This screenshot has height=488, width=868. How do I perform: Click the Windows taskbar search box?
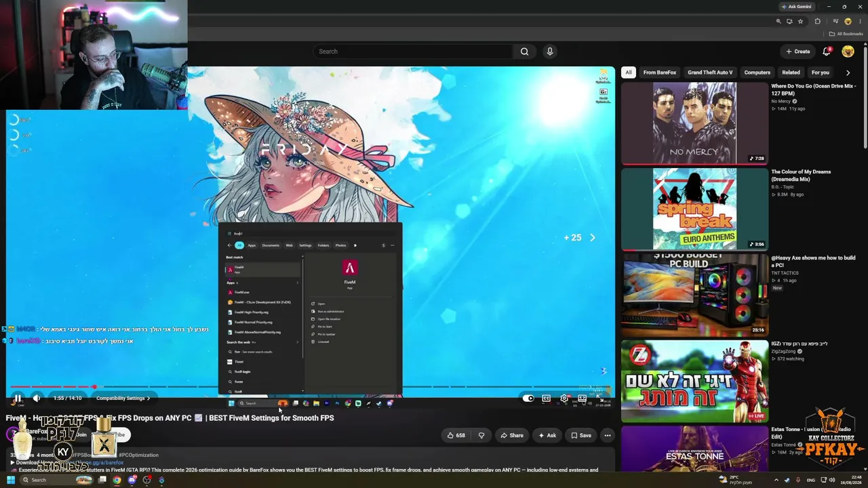click(x=57, y=480)
